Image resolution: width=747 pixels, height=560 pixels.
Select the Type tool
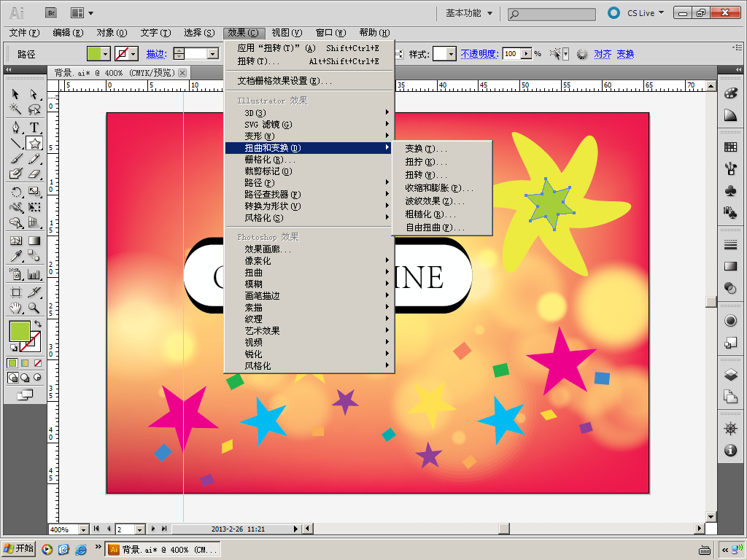tap(34, 127)
